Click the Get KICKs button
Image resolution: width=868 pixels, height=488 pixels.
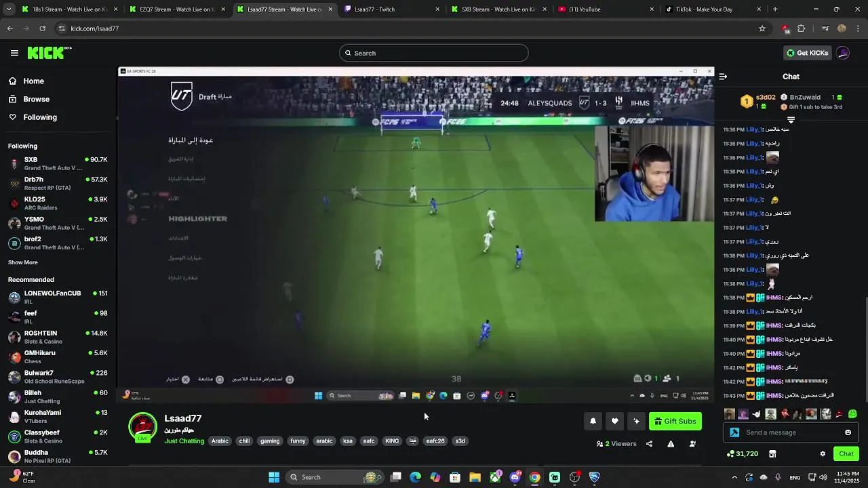pyautogui.click(x=807, y=53)
